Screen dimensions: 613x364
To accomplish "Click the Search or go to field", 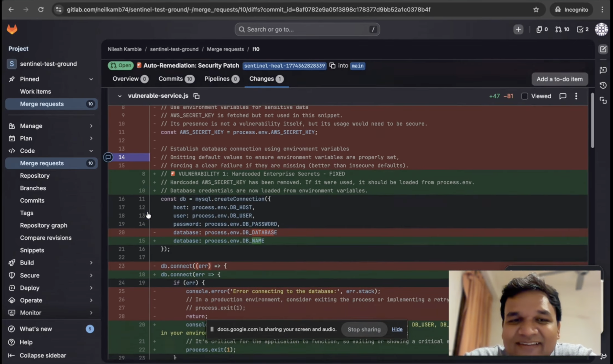I will (x=307, y=29).
